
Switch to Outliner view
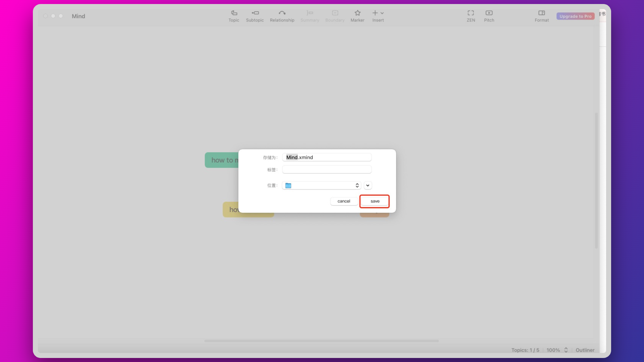click(585, 350)
